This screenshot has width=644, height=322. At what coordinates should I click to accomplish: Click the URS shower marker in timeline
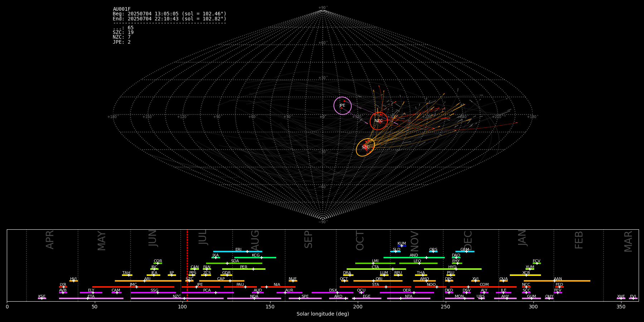click(481, 298)
